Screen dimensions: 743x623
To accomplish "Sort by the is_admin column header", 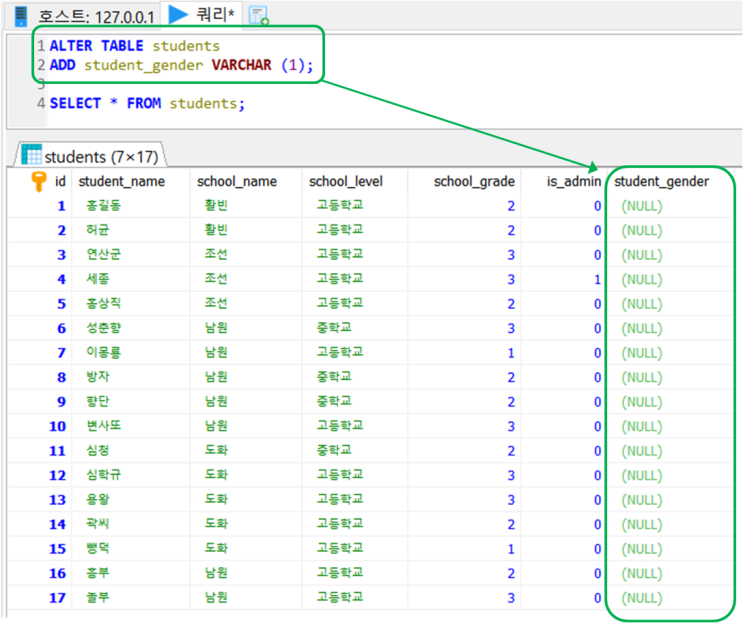I will coord(574,181).
